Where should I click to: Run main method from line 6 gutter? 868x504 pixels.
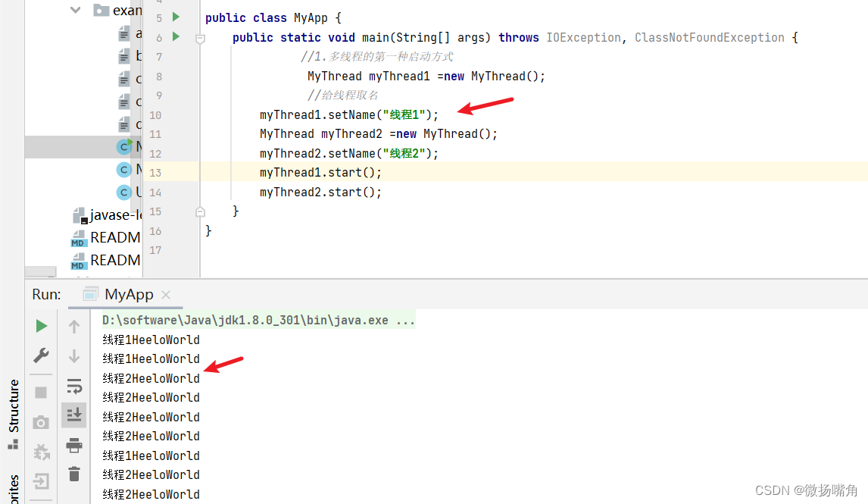pos(176,36)
